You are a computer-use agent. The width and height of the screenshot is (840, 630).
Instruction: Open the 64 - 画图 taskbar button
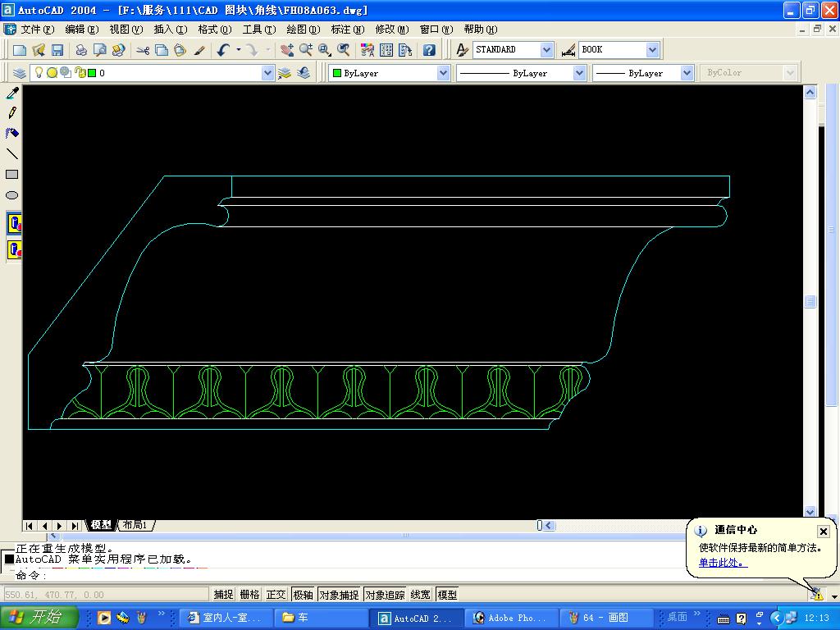tap(606, 619)
